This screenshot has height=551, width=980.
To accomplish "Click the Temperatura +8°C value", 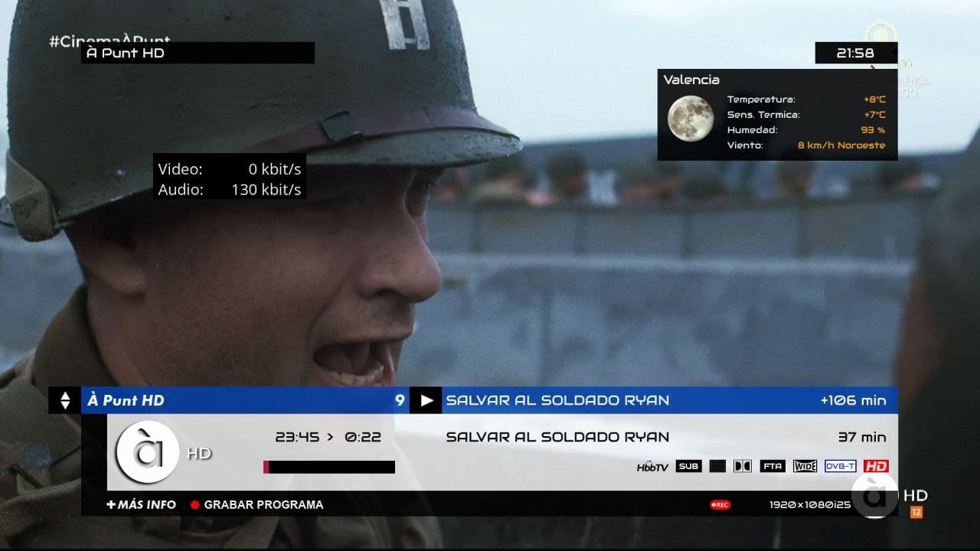I will (874, 99).
